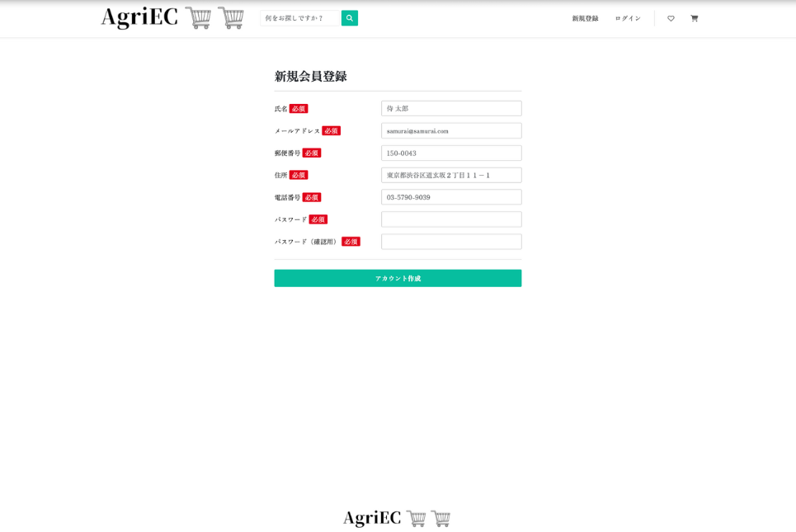The height and width of the screenshot is (532, 796).
Task: Click the AgriEC logo in the header
Action: [172, 18]
